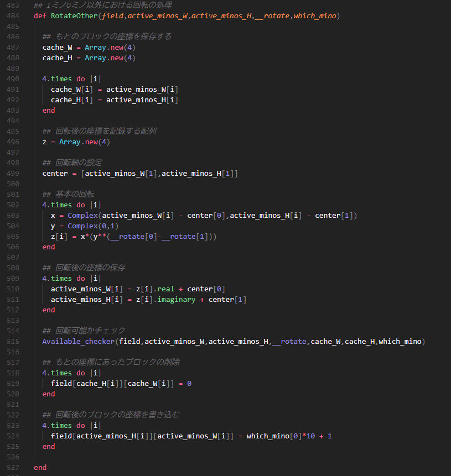This screenshot has height=476, width=451.
Task: Click line number 490
Action: click(x=13, y=79)
